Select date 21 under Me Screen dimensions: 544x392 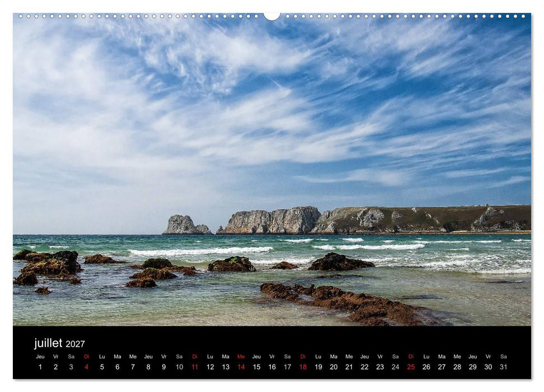349,367
